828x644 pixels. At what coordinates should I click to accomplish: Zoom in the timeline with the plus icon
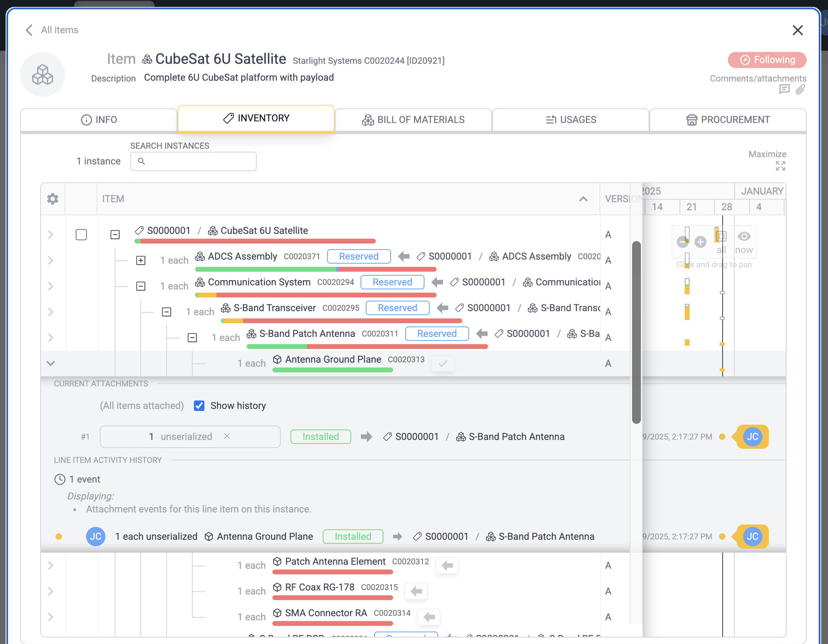700,242
